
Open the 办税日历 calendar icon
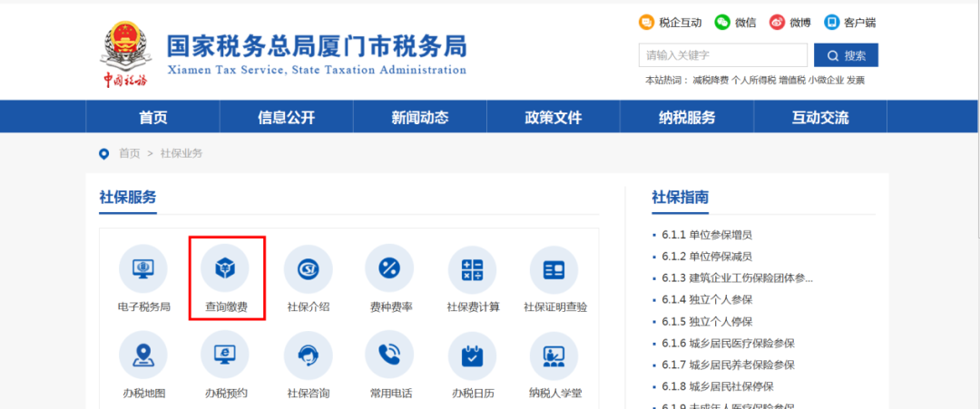click(x=473, y=355)
